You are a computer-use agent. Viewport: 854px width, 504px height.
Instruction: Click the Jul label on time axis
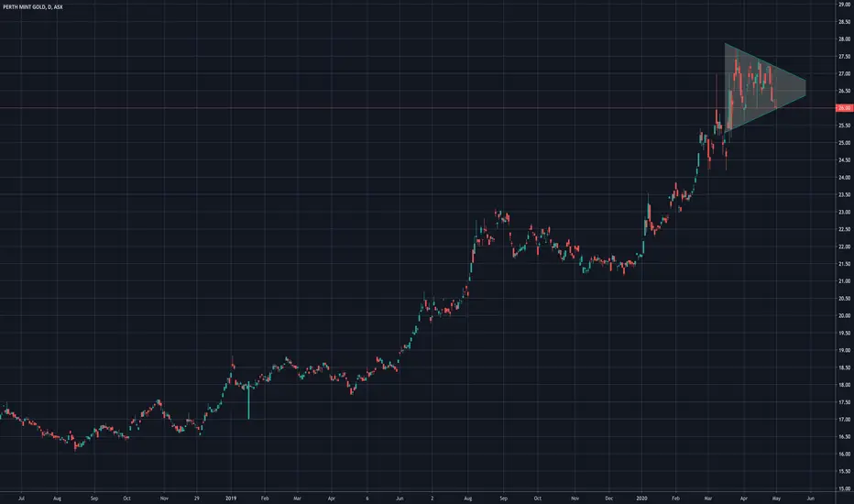(21, 498)
